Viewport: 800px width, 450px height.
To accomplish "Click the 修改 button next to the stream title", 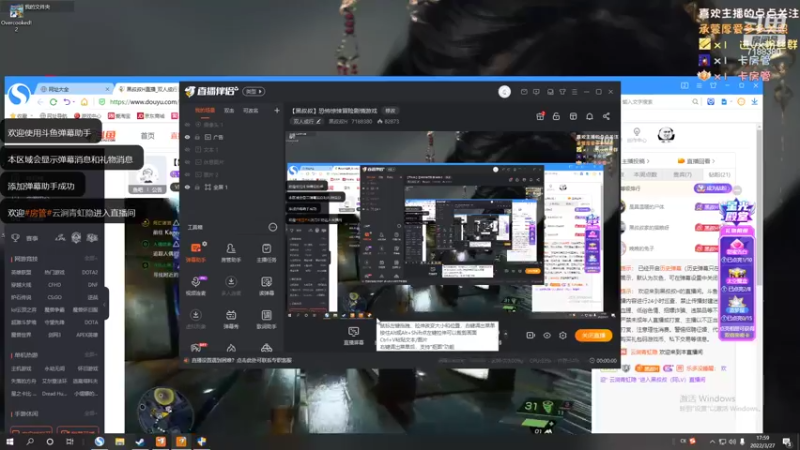I will coord(390,111).
